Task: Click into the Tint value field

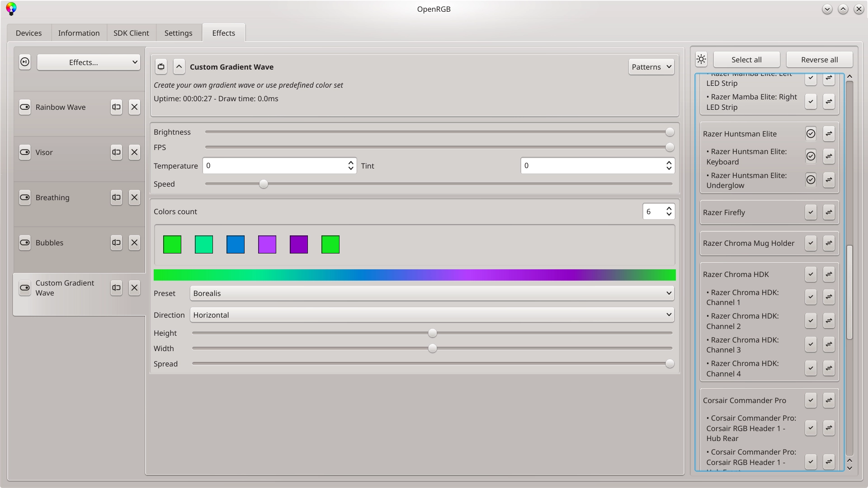Action: [x=593, y=166]
